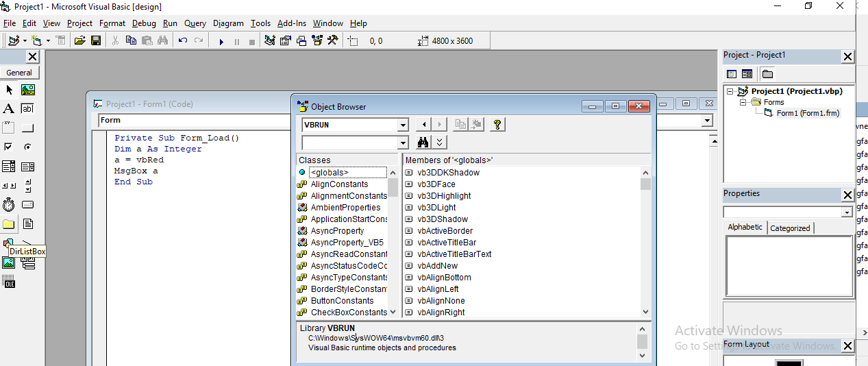
Task: Open the Add-Ins menu
Action: 292,23
